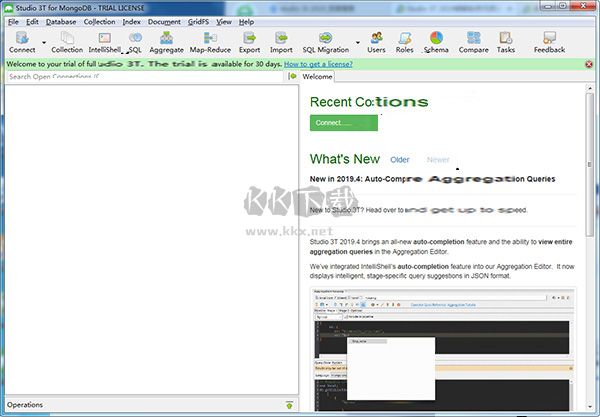600x417 pixels.
Task: Open the GridFS menu
Action: pyautogui.click(x=198, y=22)
